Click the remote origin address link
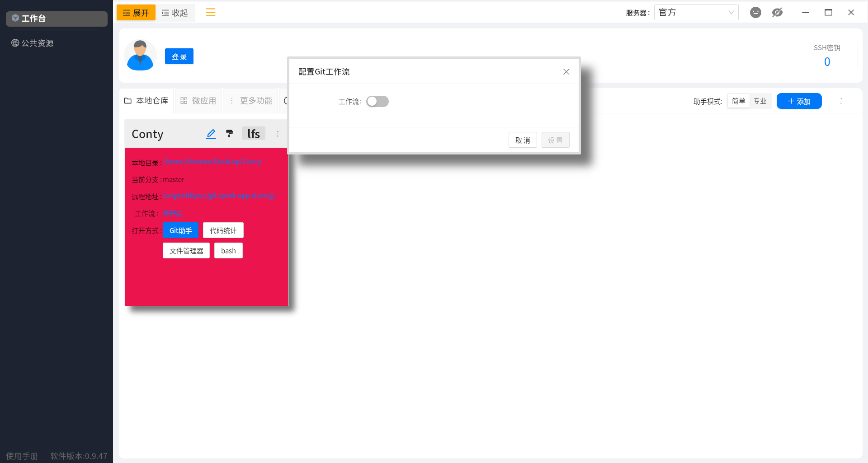Viewport: 868px width, 463px height. pos(221,196)
